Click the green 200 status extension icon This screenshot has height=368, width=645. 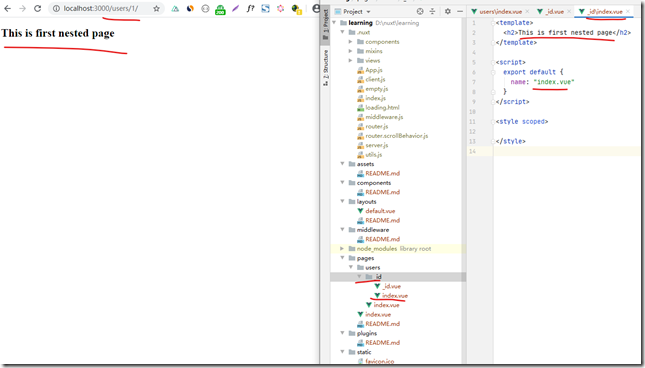coord(220,9)
